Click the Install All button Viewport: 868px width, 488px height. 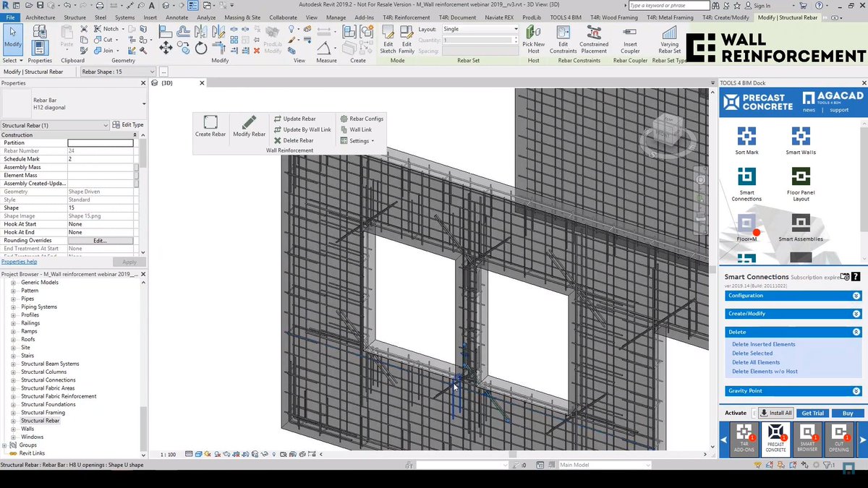[776, 413]
